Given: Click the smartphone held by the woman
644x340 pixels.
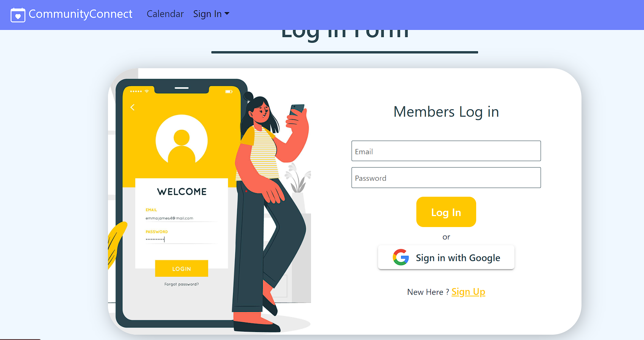Looking at the screenshot, I should pos(296,110).
